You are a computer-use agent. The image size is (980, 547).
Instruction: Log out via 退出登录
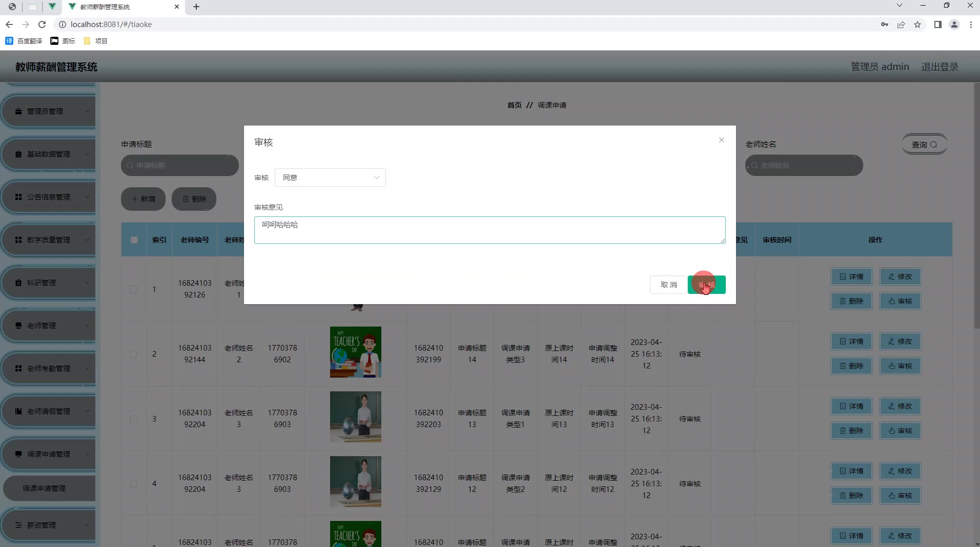(940, 67)
